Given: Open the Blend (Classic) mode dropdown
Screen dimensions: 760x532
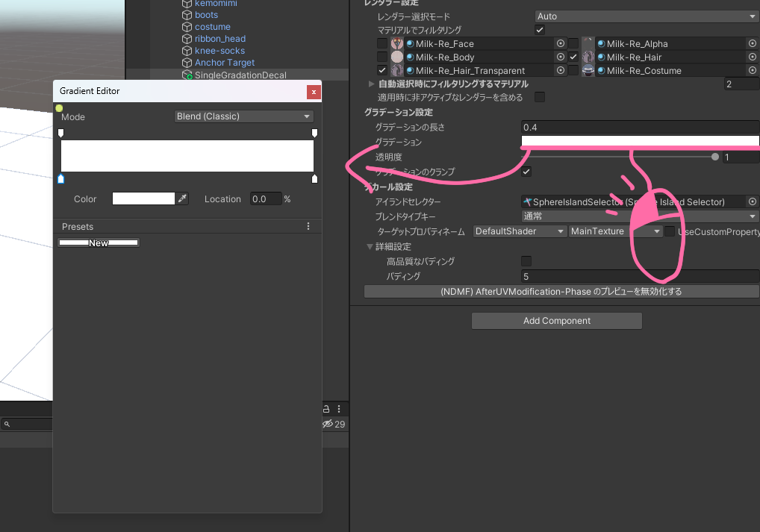Looking at the screenshot, I should [243, 116].
